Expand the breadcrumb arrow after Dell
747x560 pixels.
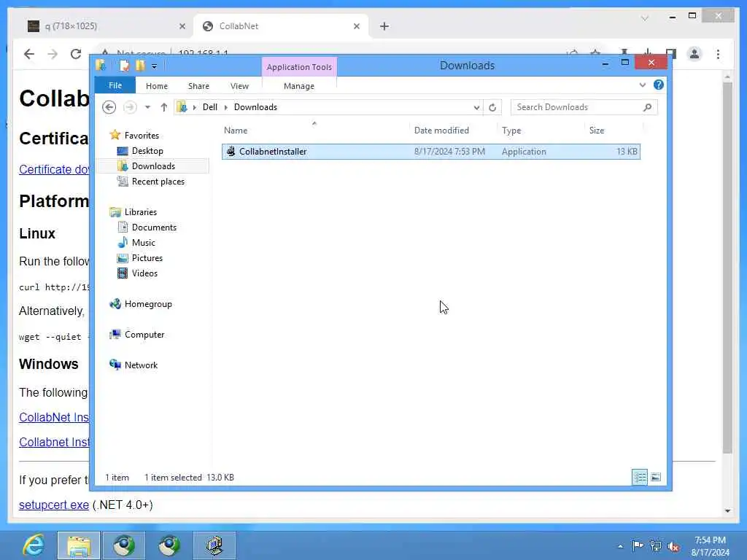click(x=226, y=107)
